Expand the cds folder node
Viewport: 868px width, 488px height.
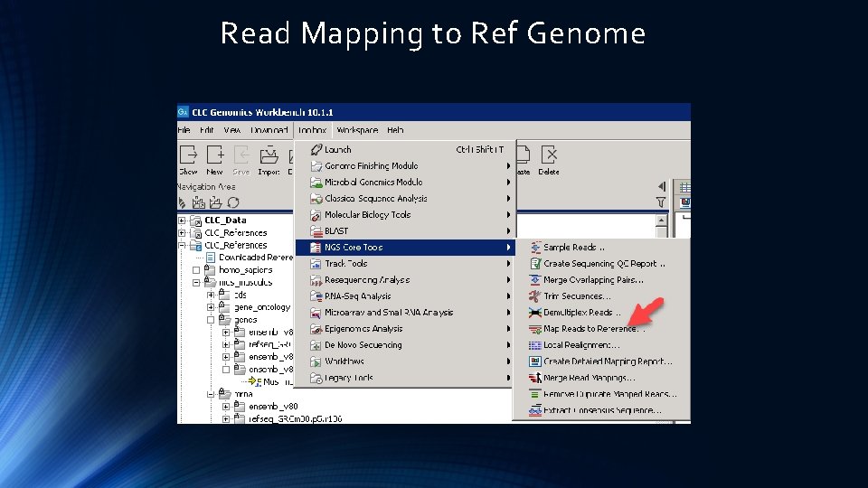(x=211, y=295)
